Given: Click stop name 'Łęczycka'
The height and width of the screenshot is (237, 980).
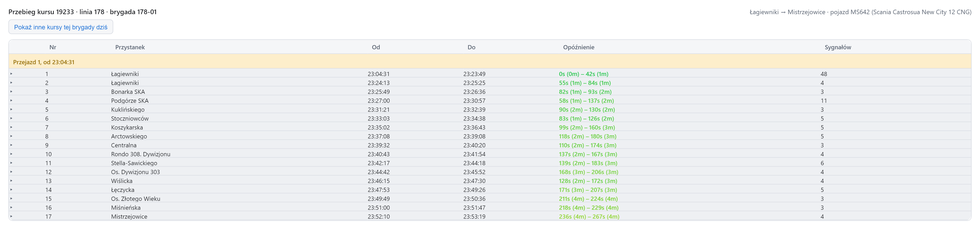Looking at the screenshot, I should pyautogui.click(x=123, y=190).
